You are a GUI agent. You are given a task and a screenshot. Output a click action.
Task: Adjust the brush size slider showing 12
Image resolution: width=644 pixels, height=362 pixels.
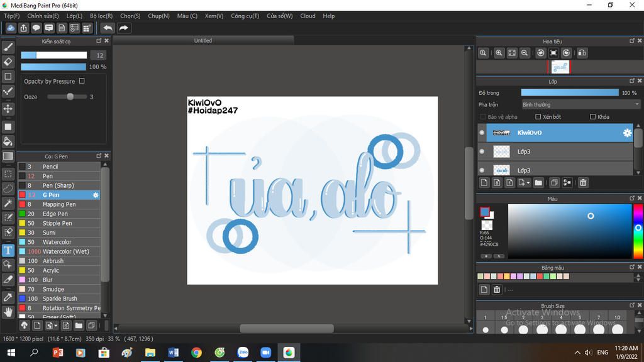[x=54, y=55]
